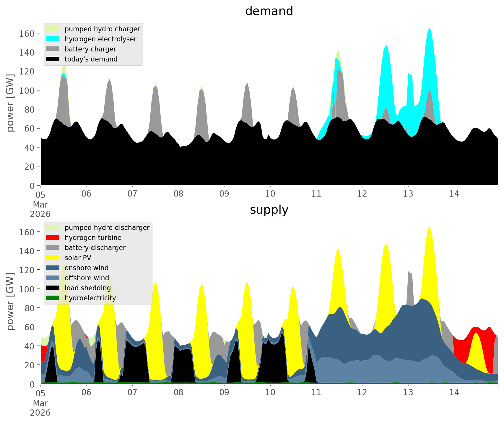Click the offshore wind legend swatch
Image resolution: width=504 pixels, height=423 pixels.
53,278
